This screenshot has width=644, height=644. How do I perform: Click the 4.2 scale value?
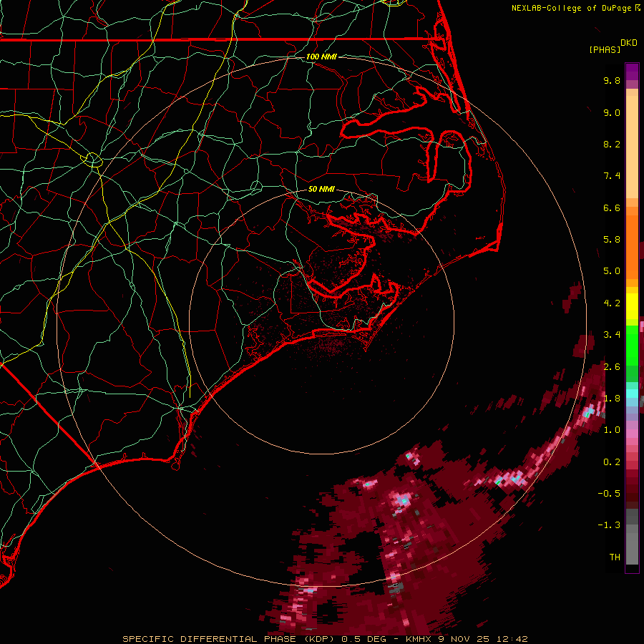pos(612,303)
